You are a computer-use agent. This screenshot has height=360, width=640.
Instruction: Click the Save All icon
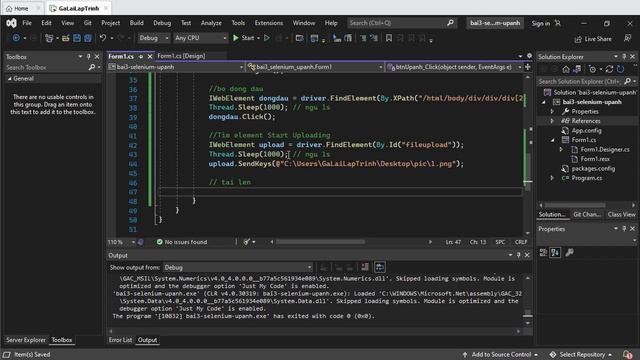point(88,38)
